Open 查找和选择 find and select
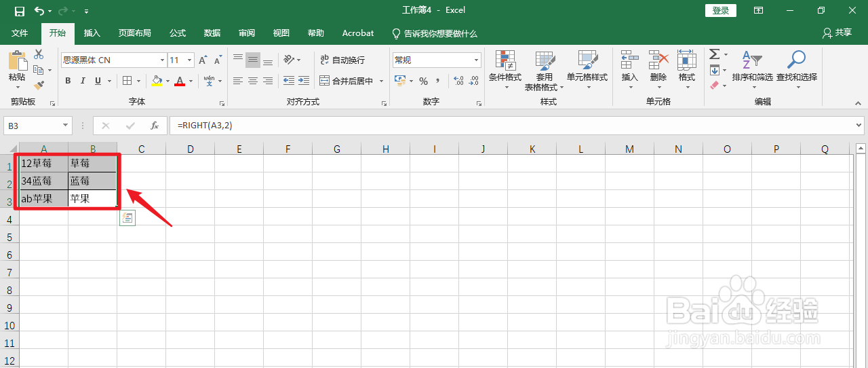The image size is (868, 368). (797, 71)
